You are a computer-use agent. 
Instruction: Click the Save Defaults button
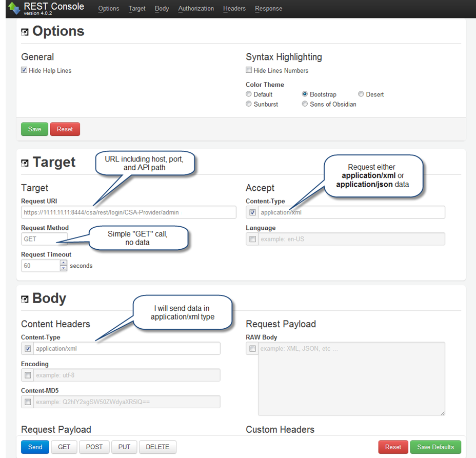435,447
